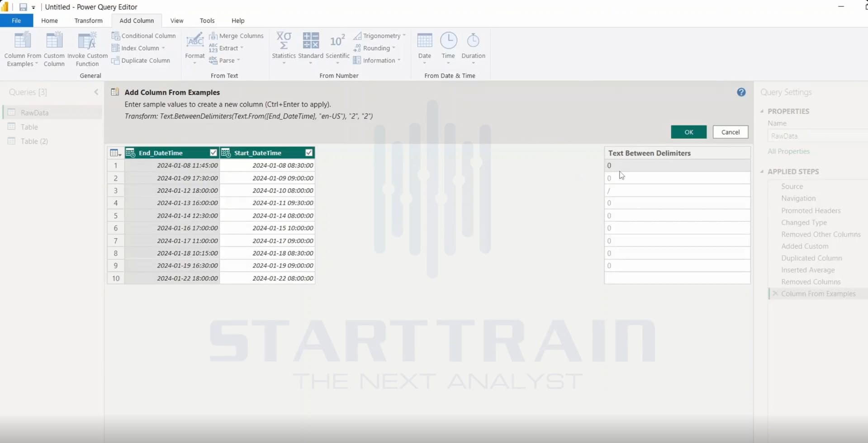The image size is (868, 443).
Task: Click the Standard number operations icon
Action: tap(311, 41)
